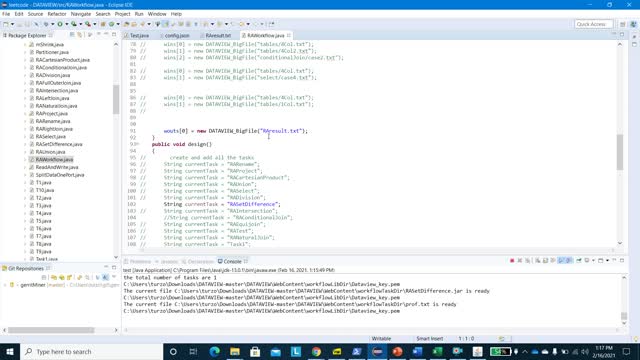The width and height of the screenshot is (640, 360).
Task: Select T10.java in Package Explorer
Action: [x=45, y=190]
